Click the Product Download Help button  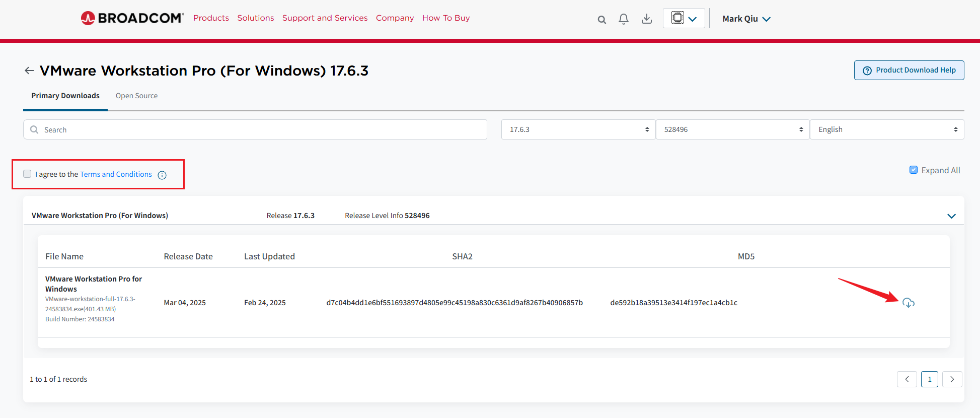tap(909, 70)
